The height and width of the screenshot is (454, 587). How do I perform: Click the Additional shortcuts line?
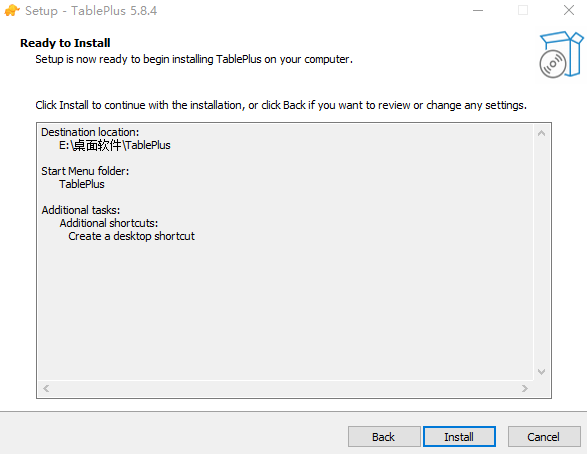click(109, 223)
